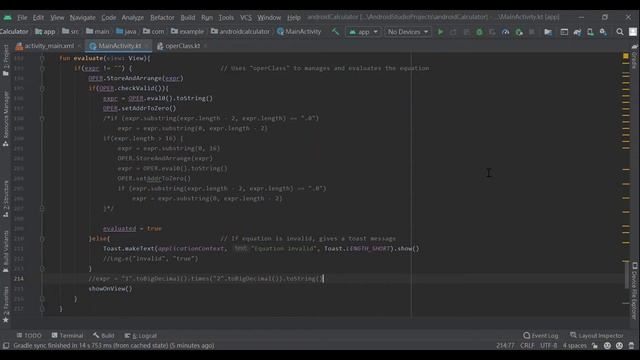This screenshot has height=360, width=640.
Task: Open Device File Explorer on right edge
Action: coord(634,290)
